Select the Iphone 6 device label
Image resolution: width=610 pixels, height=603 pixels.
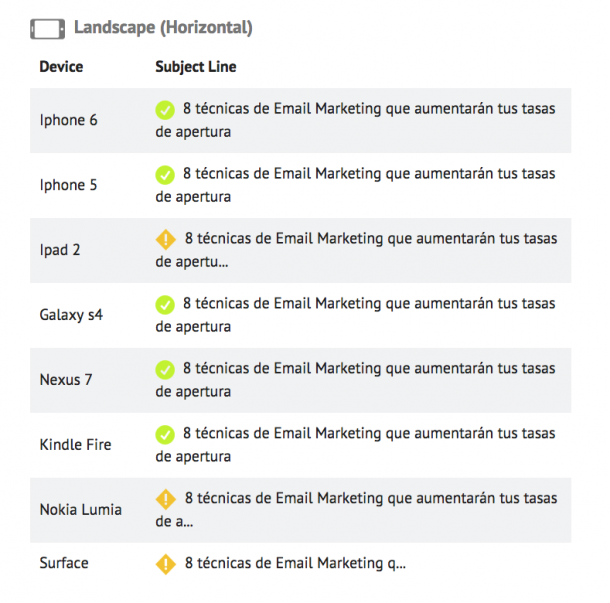[69, 120]
